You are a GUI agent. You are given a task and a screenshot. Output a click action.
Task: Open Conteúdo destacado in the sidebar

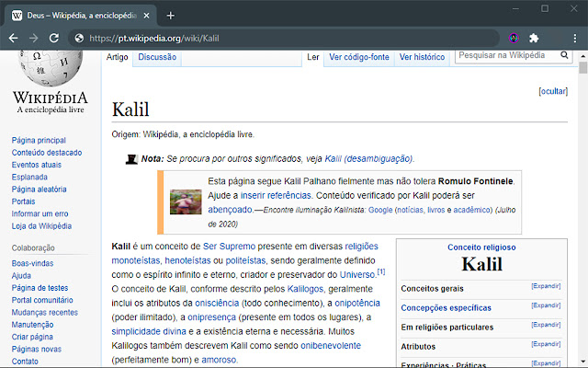47,153
